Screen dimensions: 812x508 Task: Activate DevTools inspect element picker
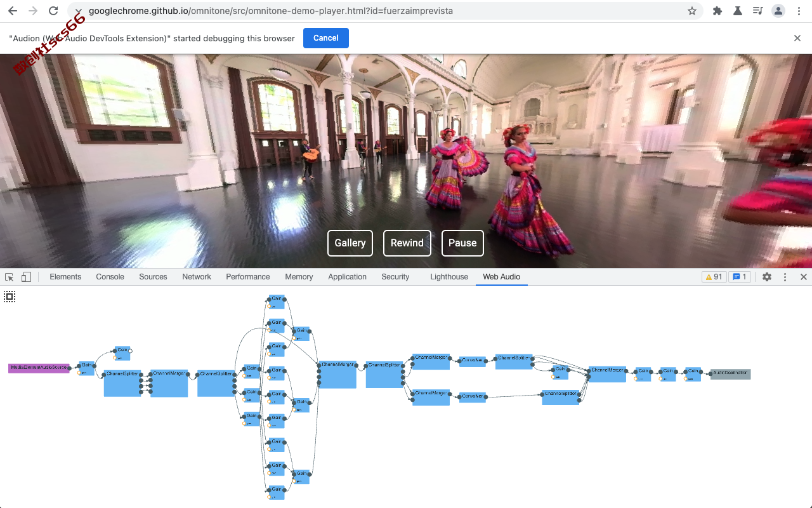click(10, 277)
